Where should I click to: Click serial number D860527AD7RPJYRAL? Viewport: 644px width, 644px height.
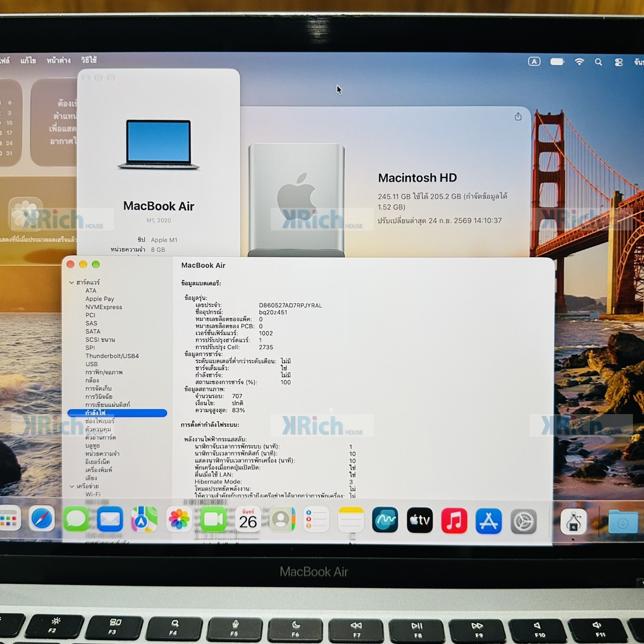click(290, 305)
